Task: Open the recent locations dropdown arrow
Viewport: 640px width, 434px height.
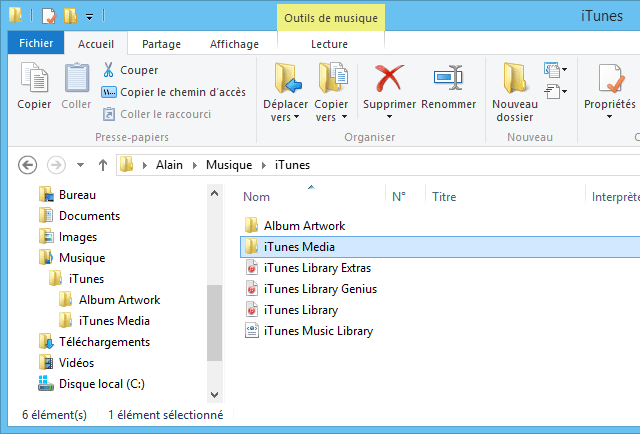Action: pyautogui.click(x=80, y=165)
